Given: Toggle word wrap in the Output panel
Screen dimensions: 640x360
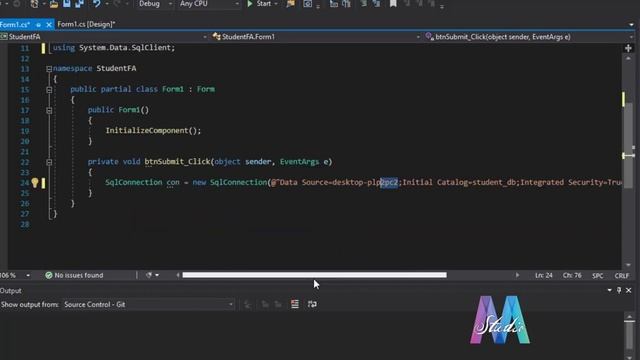Looking at the screenshot, I should point(312,304).
